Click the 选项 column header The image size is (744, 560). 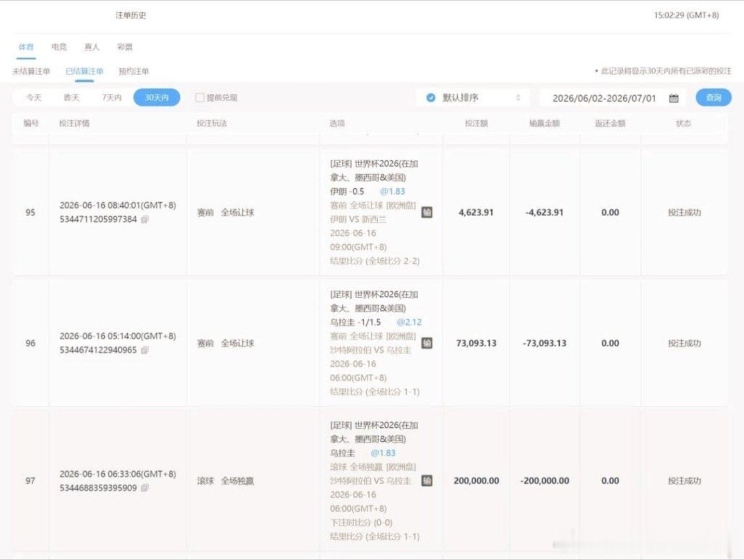tap(337, 123)
